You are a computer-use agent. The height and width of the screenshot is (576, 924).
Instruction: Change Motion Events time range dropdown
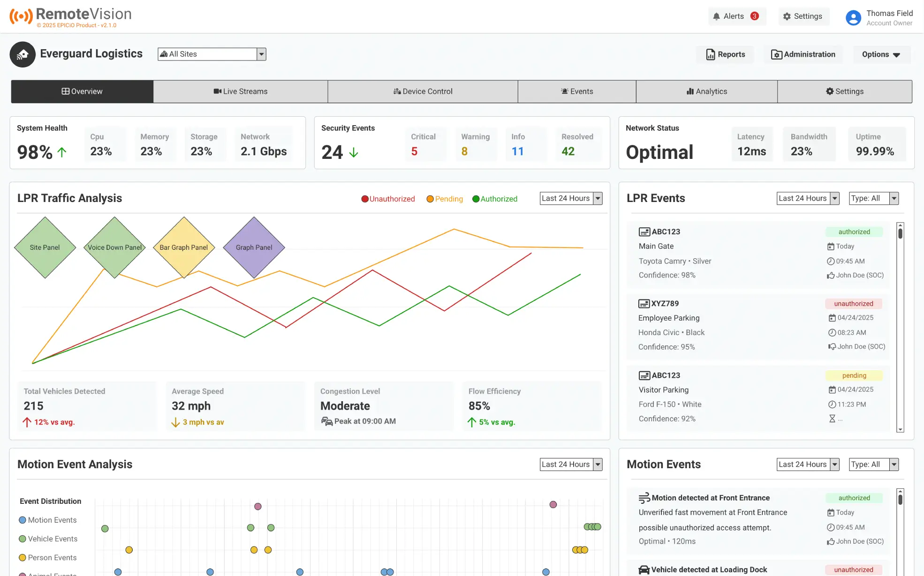(808, 464)
